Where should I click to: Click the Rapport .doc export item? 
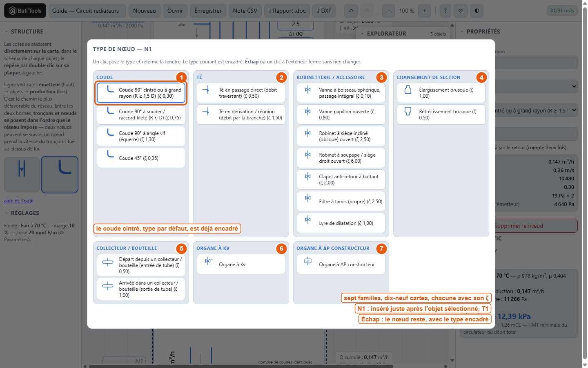[x=287, y=11]
